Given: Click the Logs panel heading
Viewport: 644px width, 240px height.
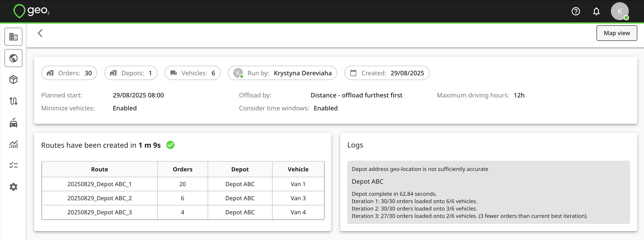Looking at the screenshot, I should click(x=355, y=145).
